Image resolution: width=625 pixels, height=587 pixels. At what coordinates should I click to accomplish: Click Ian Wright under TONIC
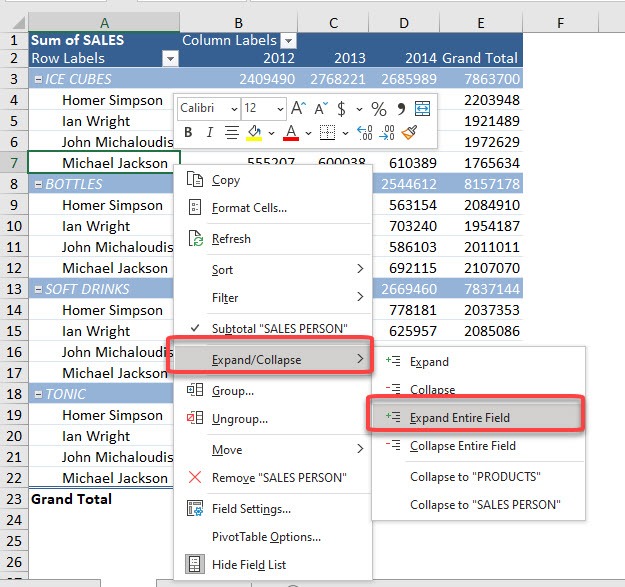coord(96,436)
